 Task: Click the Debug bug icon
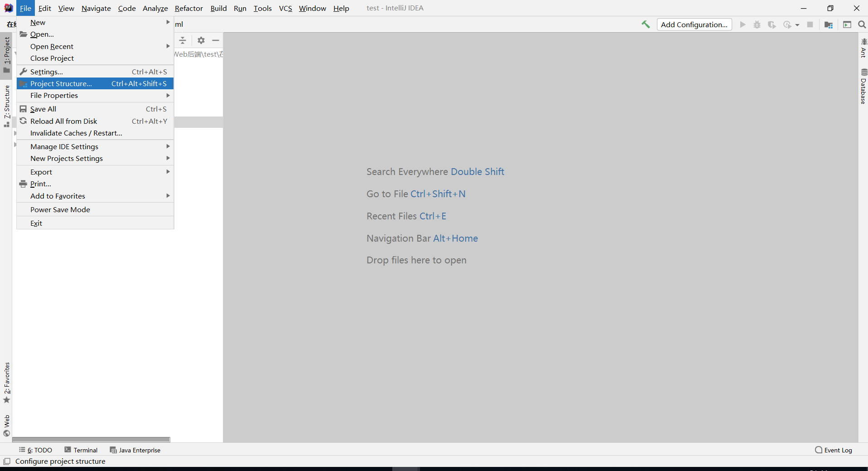pos(757,24)
